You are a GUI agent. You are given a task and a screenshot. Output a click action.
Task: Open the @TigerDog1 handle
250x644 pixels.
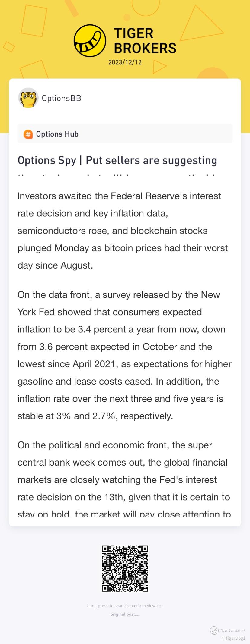pos(233,638)
